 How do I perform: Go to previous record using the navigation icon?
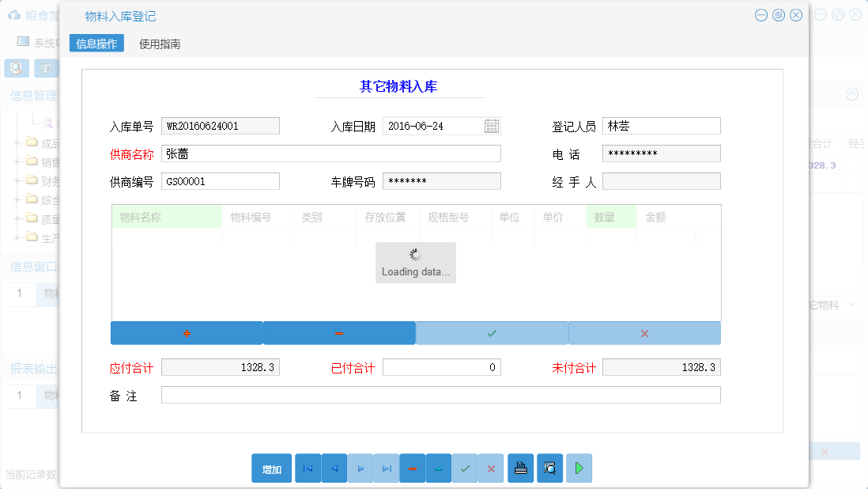(334, 468)
